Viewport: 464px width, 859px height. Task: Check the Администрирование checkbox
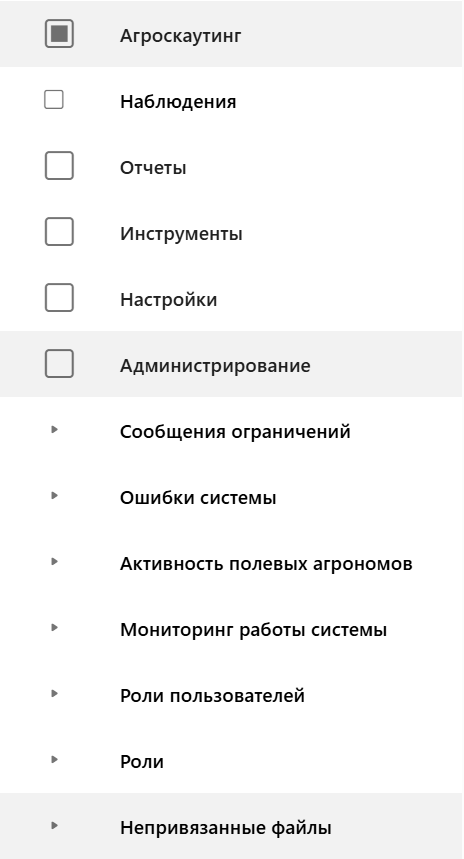[59, 364]
